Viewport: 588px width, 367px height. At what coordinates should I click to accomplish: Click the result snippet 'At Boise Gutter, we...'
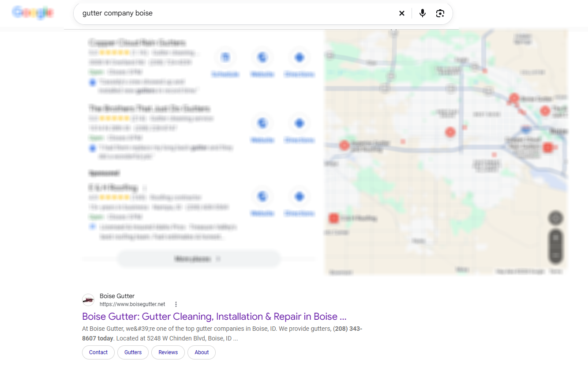tap(222, 333)
